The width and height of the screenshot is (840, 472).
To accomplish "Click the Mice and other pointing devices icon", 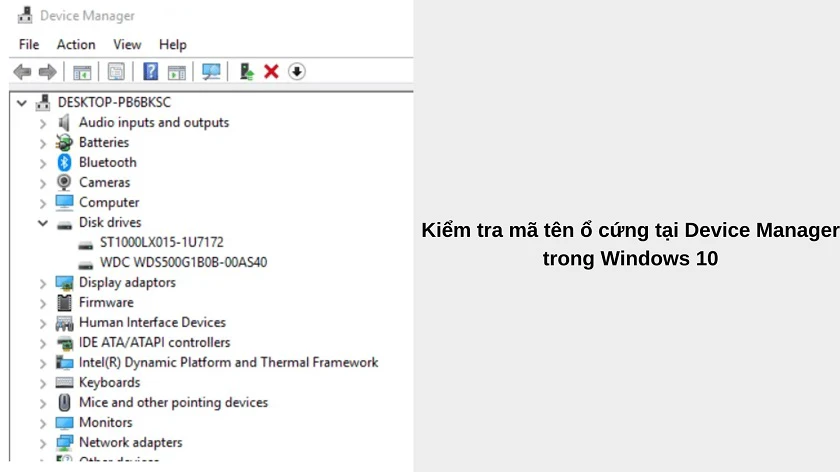I will pos(64,403).
